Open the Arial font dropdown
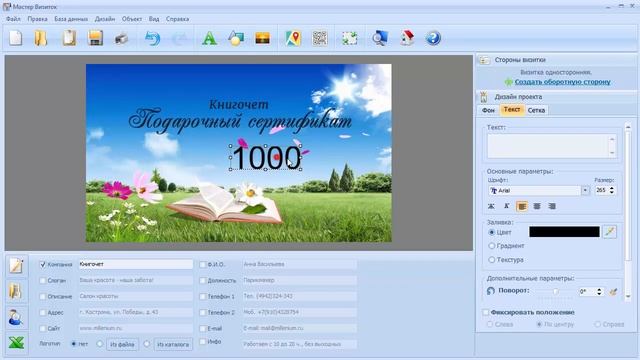 click(585, 191)
